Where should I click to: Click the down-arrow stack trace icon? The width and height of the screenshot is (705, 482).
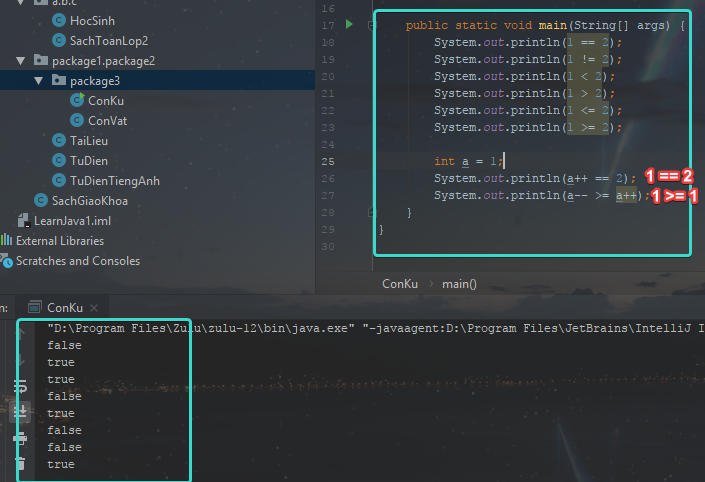[21, 360]
